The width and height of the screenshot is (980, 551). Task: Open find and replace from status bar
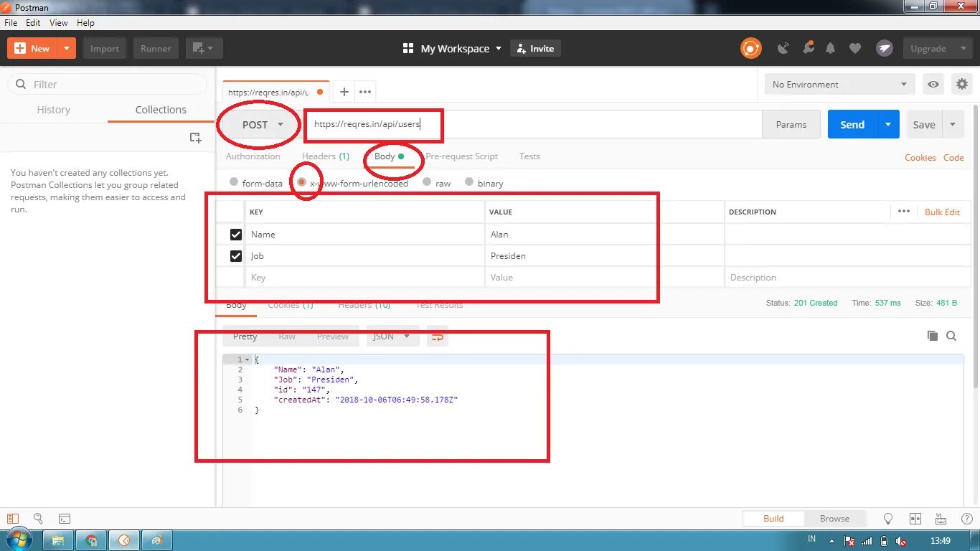[x=38, y=518]
